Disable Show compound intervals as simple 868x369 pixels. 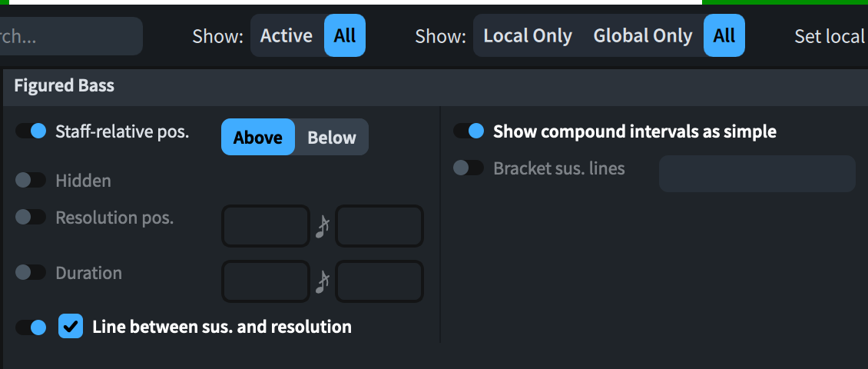[x=469, y=131]
